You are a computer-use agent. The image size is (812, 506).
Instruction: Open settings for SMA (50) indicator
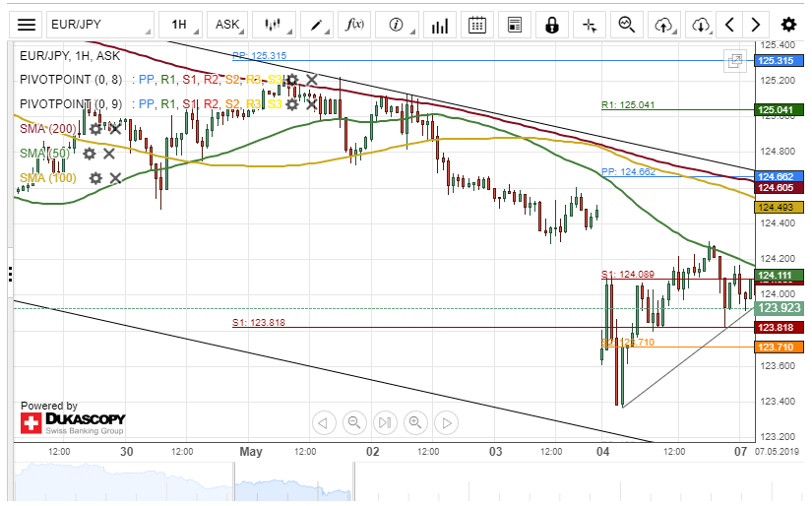coord(90,154)
